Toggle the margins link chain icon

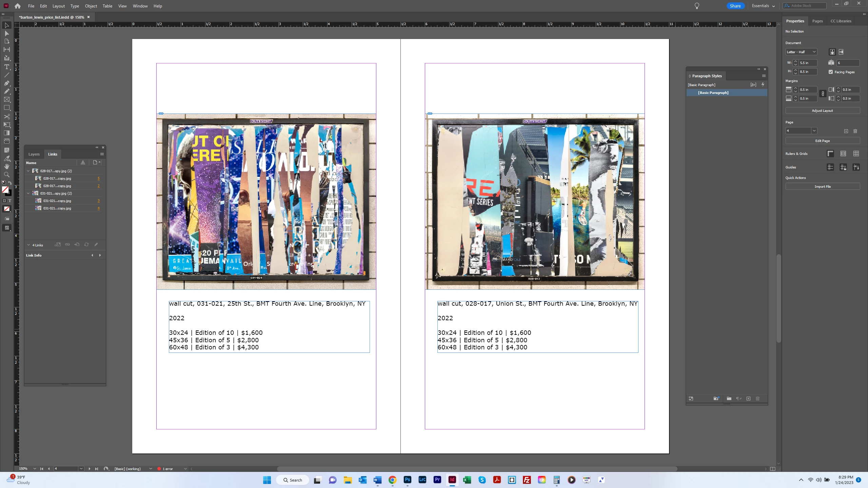point(823,94)
